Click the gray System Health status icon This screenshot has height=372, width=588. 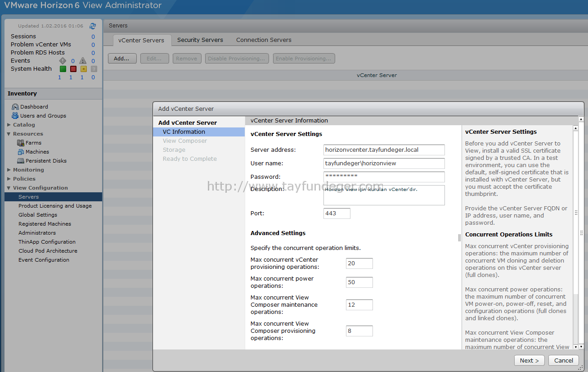[94, 69]
